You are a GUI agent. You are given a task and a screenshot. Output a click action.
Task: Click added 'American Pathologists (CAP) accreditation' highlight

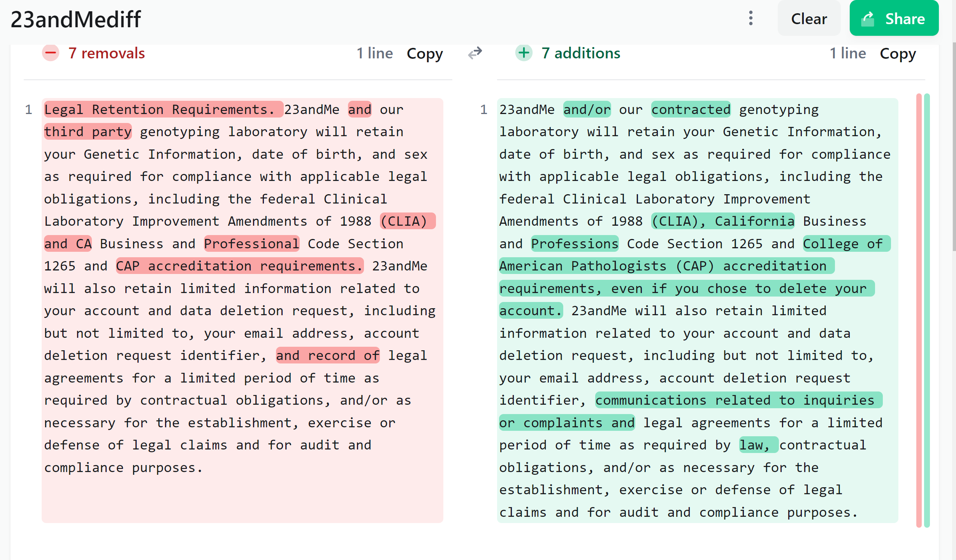[x=667, y=266]
